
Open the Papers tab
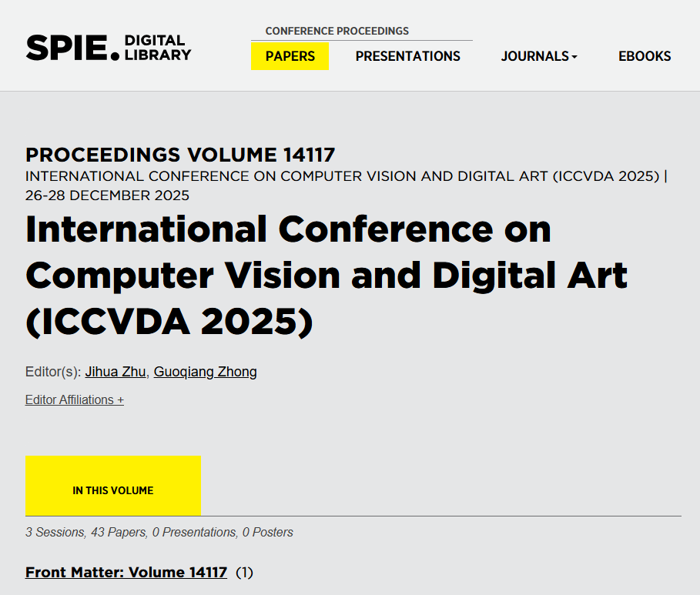290,56
